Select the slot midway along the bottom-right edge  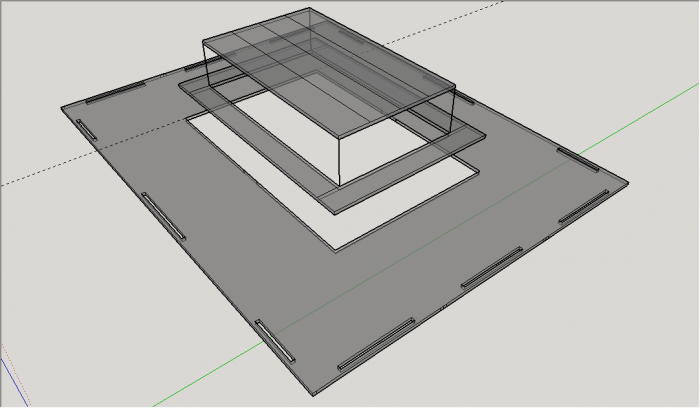(492, 268)
